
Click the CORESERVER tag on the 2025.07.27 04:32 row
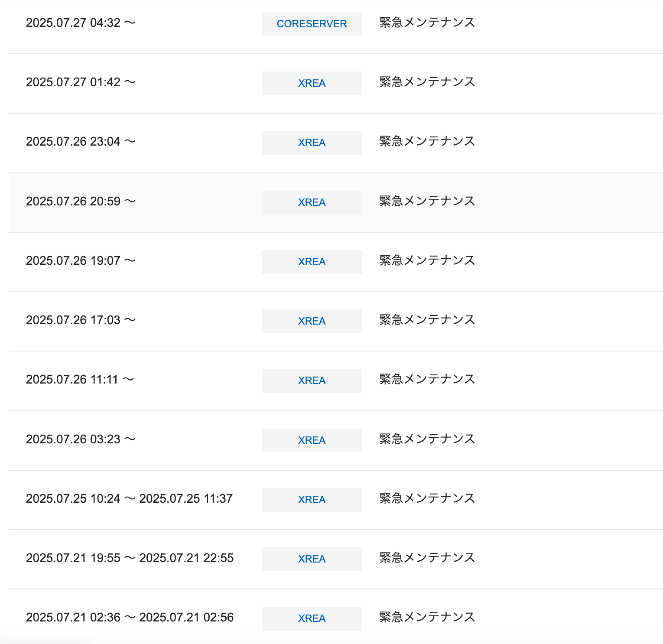pyautogui.click(x=312, y=24)
